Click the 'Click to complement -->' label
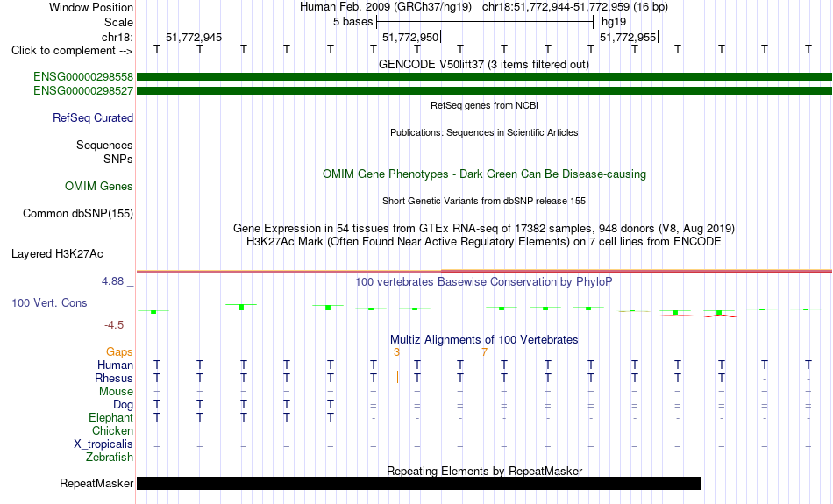833x504 pixels. pos(72,51)
